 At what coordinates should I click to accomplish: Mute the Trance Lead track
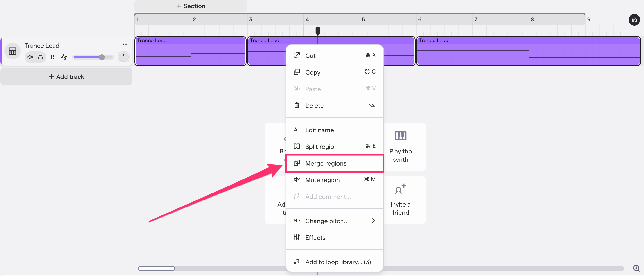click(30, 57)
